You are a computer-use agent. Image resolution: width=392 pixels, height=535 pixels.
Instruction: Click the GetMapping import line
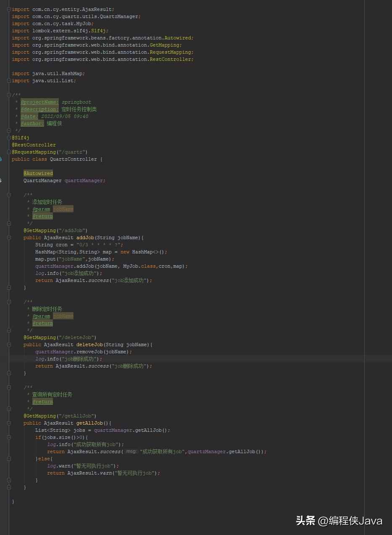click(97, 45)
